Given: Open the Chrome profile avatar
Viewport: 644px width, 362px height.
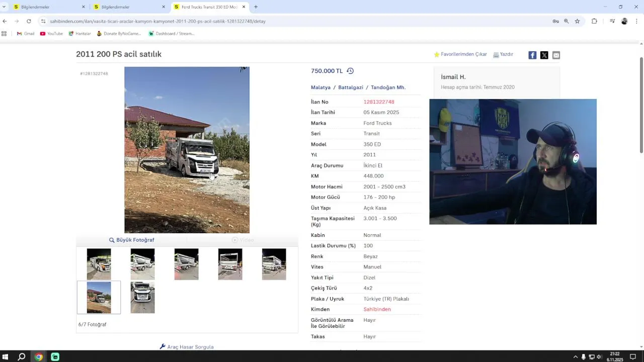Looking at the screenshot, I should pos(624,21).
